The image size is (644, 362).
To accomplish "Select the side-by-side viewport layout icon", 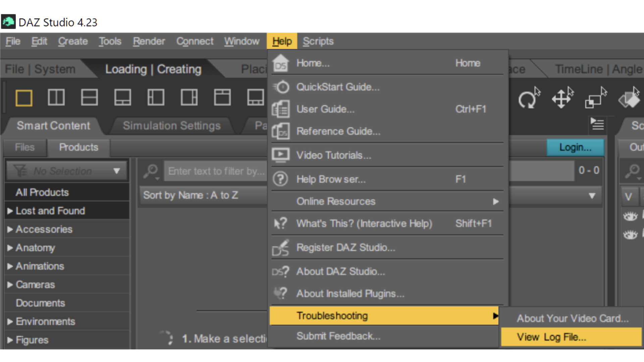I will click(x=56, y=98).
